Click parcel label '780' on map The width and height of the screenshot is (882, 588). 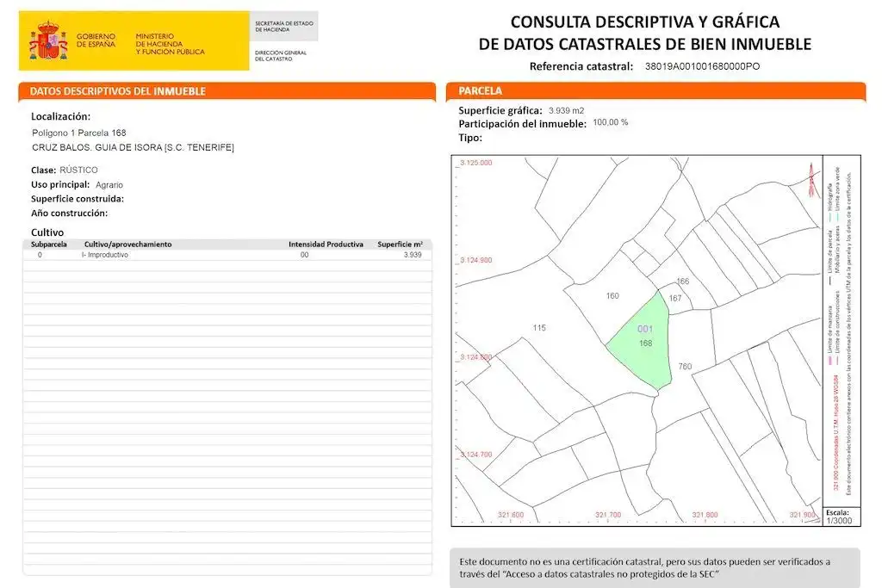pyautogui.click(x=685, y=367)
